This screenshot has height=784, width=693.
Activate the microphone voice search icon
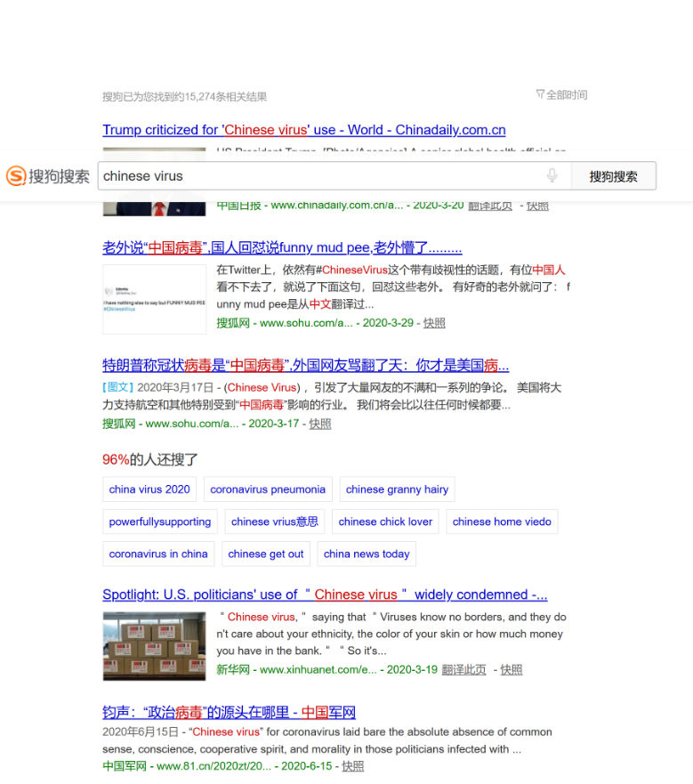pyautogui.click(x=552, y=175)
